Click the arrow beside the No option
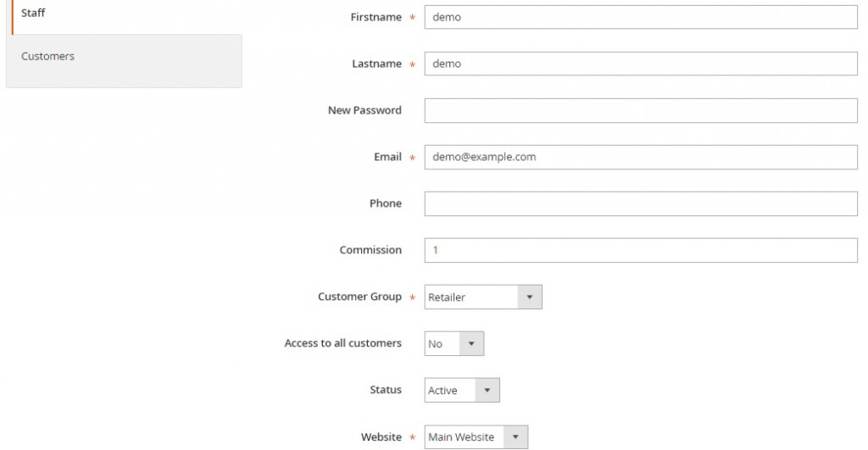 471,344
